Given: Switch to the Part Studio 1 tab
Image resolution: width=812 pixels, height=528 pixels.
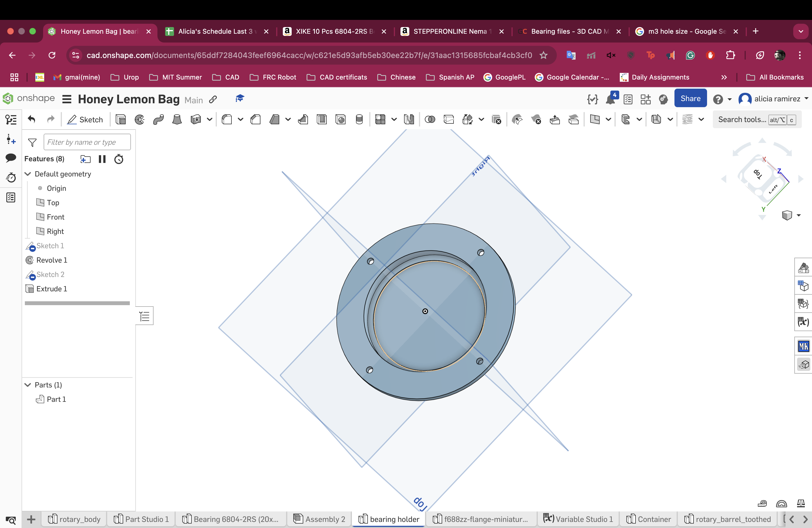Looking at the screenshot, I should (141, 519).
